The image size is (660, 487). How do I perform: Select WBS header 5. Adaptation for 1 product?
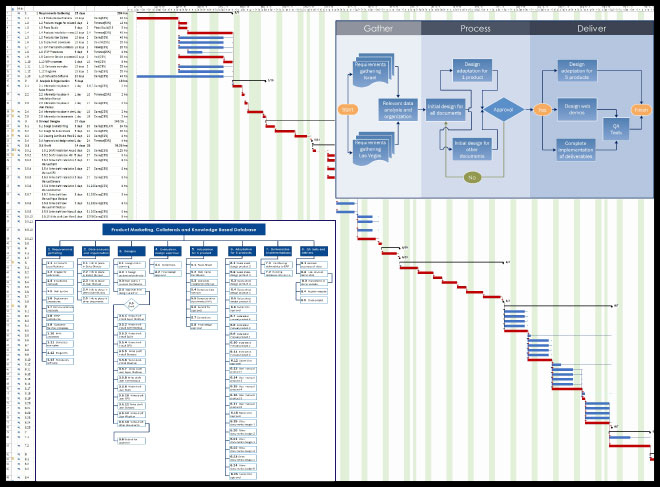pos(203,251)
